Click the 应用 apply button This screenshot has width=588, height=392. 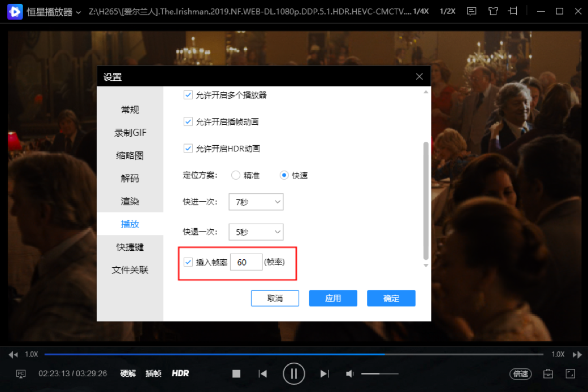[333, 298]
